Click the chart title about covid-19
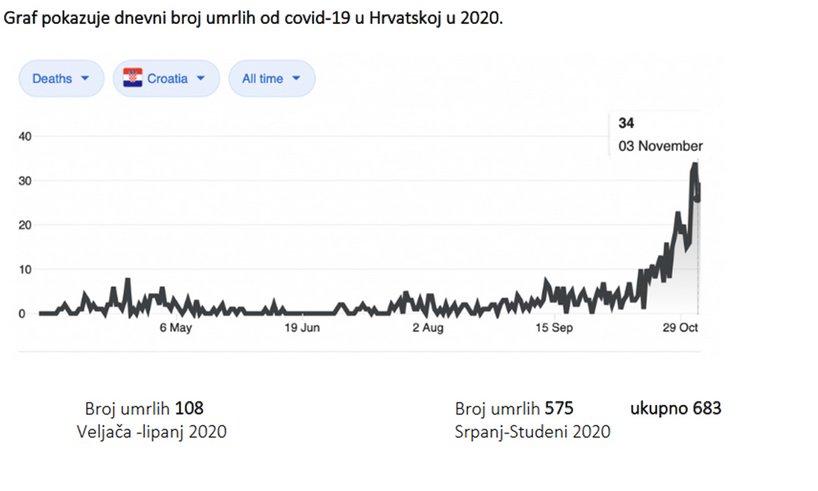The width and height of the screenshot is (818, 491). [x=252, y=19]
